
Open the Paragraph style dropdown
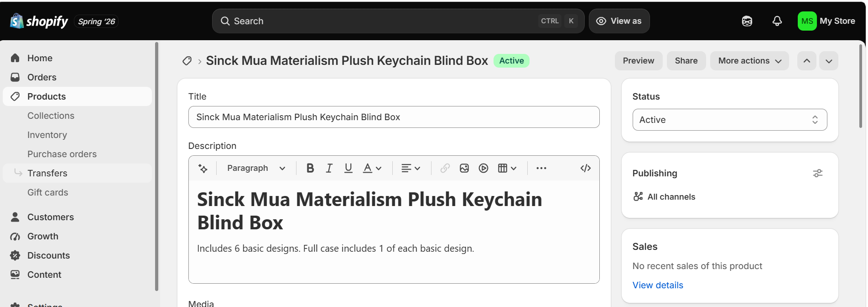pyautogui.click(x=256, y=168)
